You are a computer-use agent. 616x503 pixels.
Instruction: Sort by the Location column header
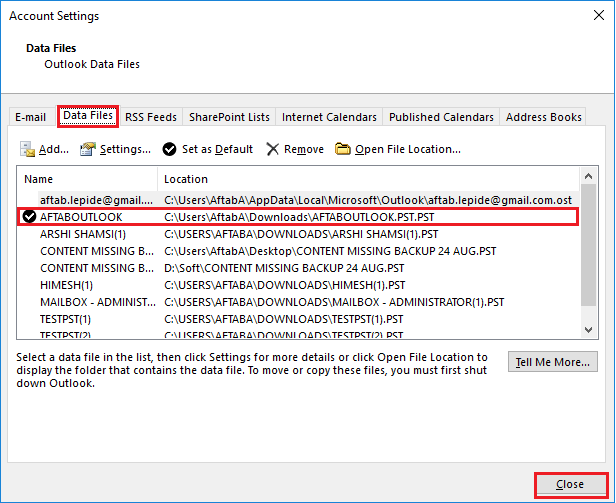[x=368, y=179]
